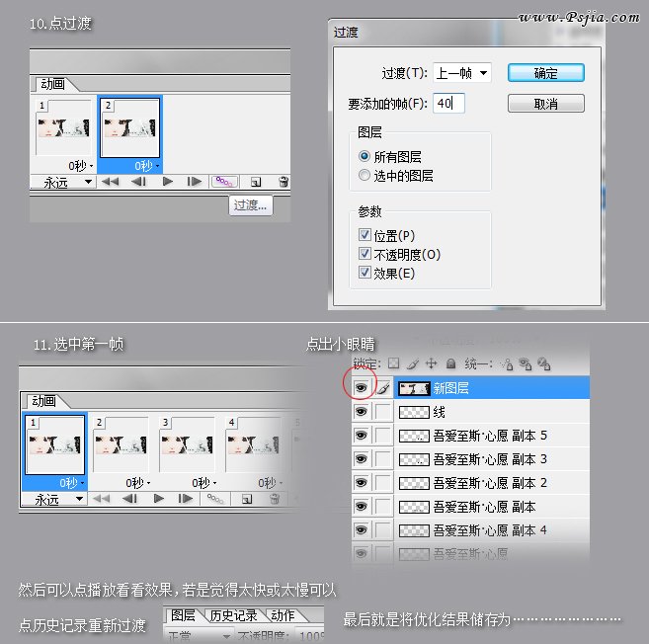Click the brush indicator beside 新图层 layer
649x644 pixels.
[x=383, y=388]
